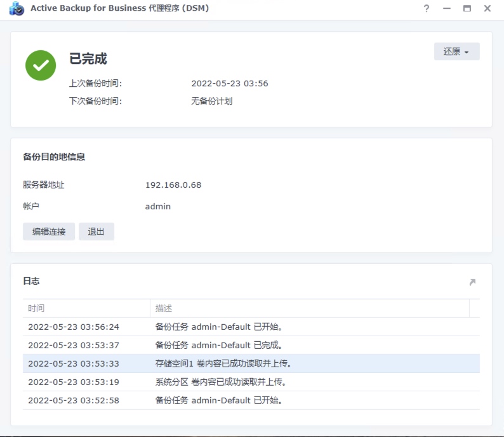Click the green completed checkmark status icon

point(41,65)
